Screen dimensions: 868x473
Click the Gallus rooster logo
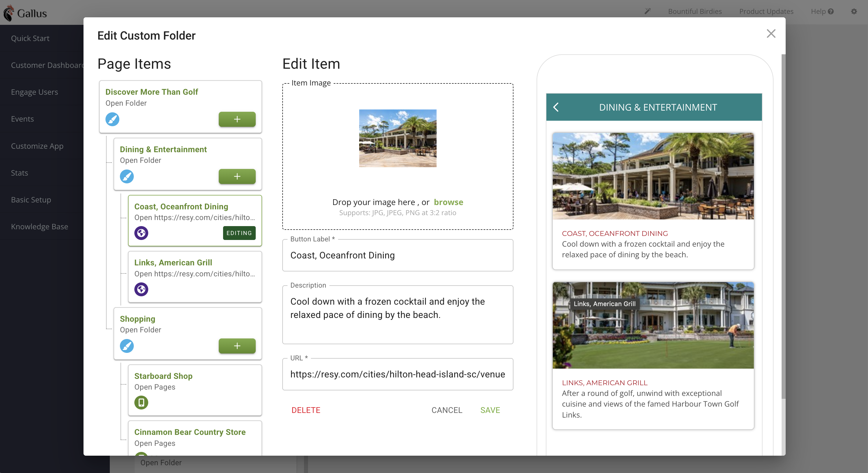tap(9, 13)
